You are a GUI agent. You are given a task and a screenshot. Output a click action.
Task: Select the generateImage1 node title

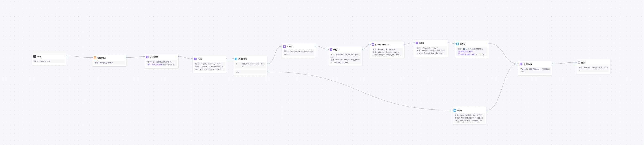point(382,45)
